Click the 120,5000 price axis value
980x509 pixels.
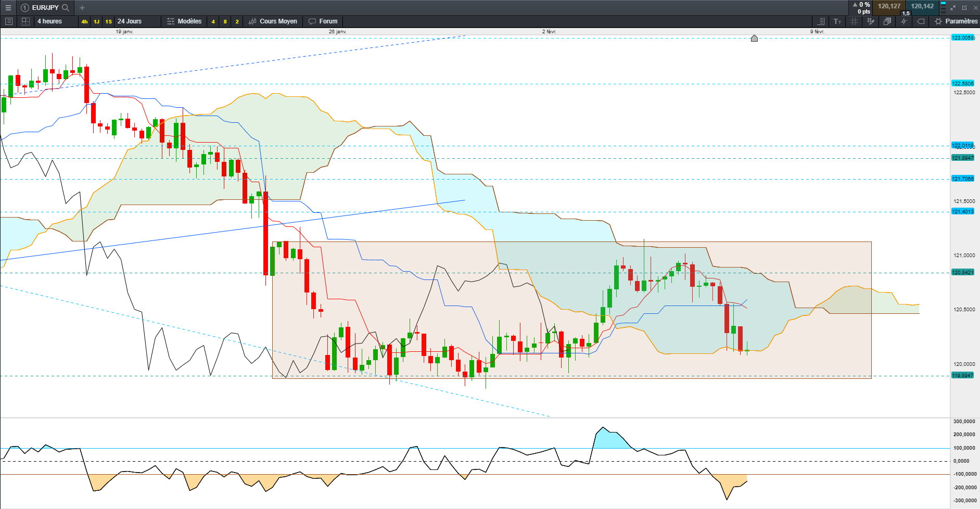(x=964, y=310)
